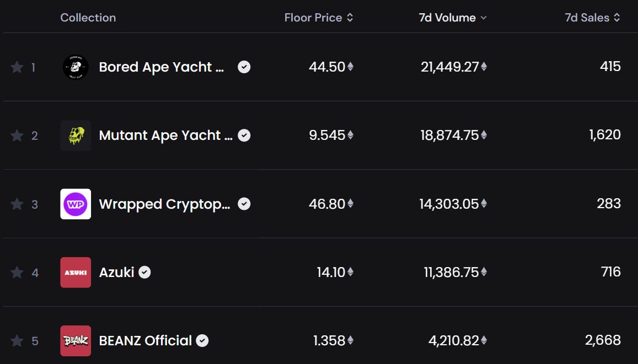Open the BEANZ Official logo thumbnail
The image size is (638, 364).
pyautogui.click(x=76, y=341)
